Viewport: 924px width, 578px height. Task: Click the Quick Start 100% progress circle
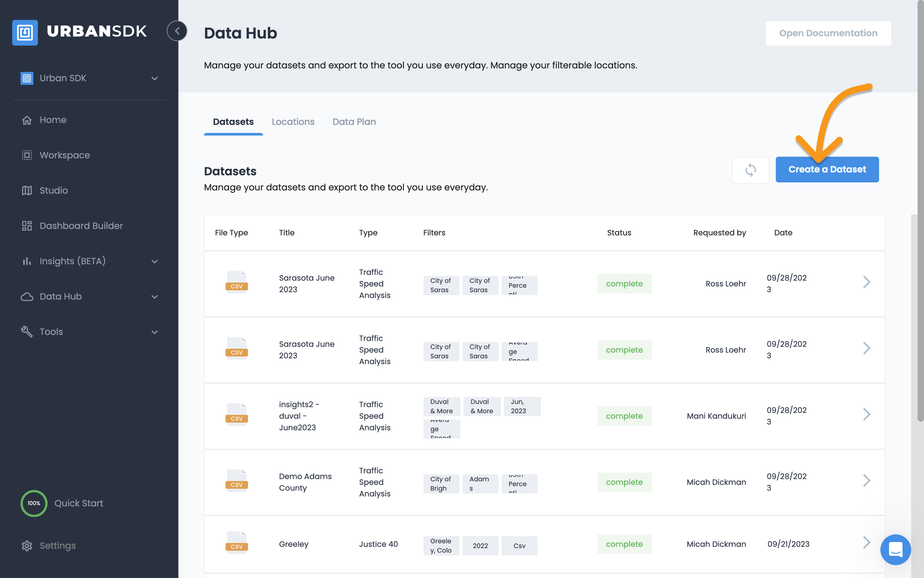coord(34,503)
